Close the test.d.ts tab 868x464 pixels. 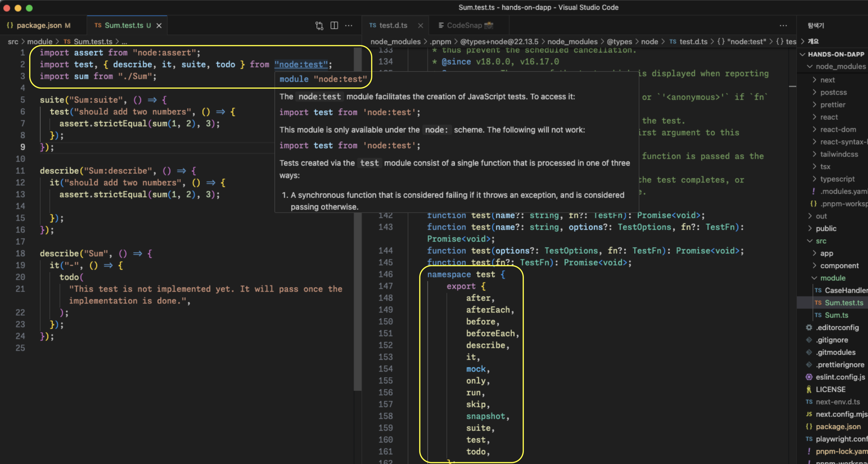420,26
